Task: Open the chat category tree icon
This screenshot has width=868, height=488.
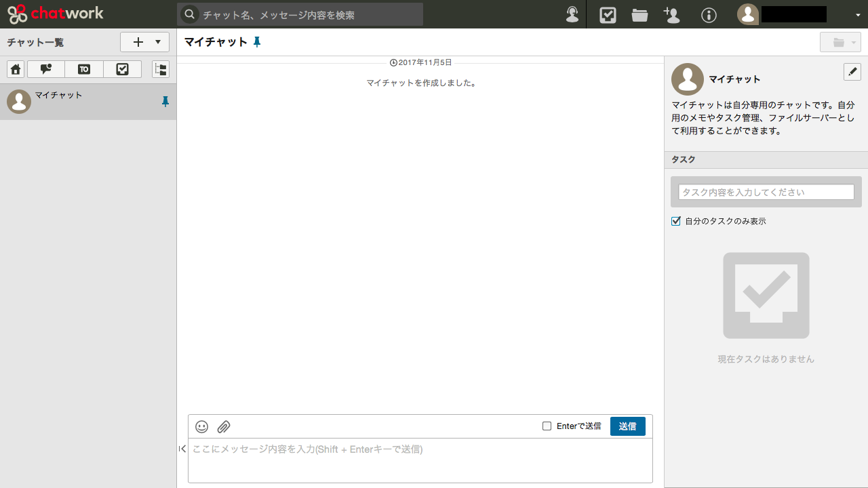Action: click(161, 69)
